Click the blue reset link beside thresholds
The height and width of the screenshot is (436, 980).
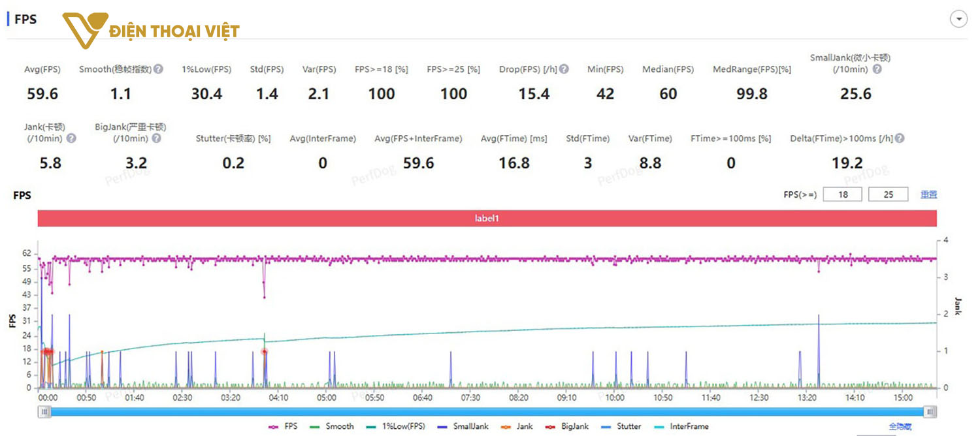tap(928, 195)
